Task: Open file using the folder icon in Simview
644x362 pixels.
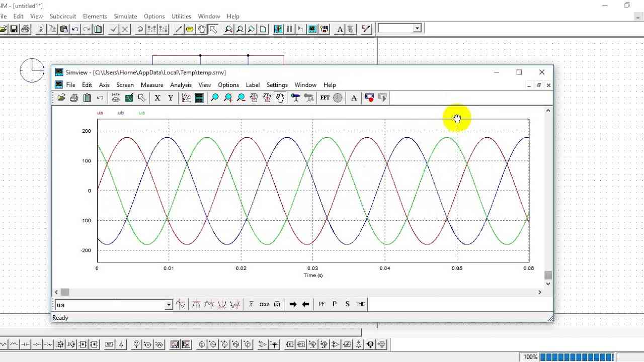Action: click(x=61, y=98)
